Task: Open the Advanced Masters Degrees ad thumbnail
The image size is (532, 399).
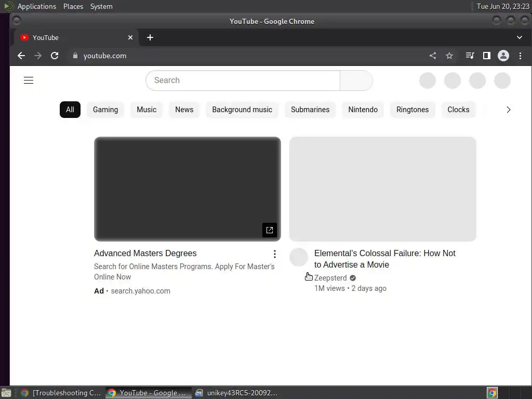Action: [x=187, y=189]
